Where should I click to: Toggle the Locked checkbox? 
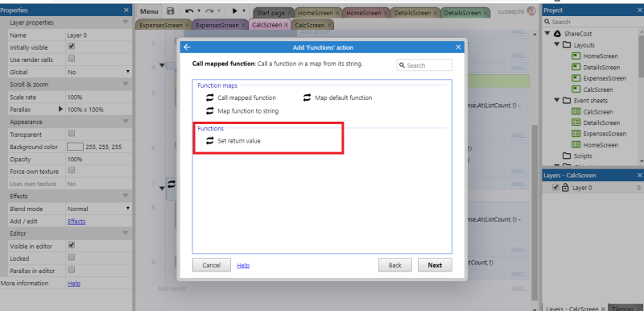72,258
